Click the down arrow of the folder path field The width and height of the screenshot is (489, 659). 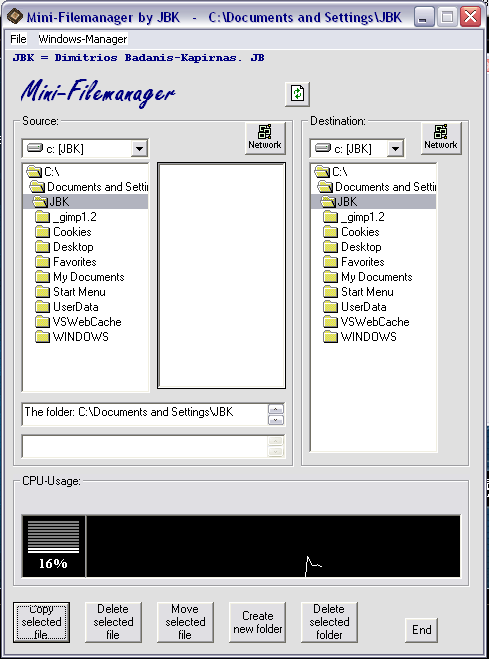coord(276,420)
